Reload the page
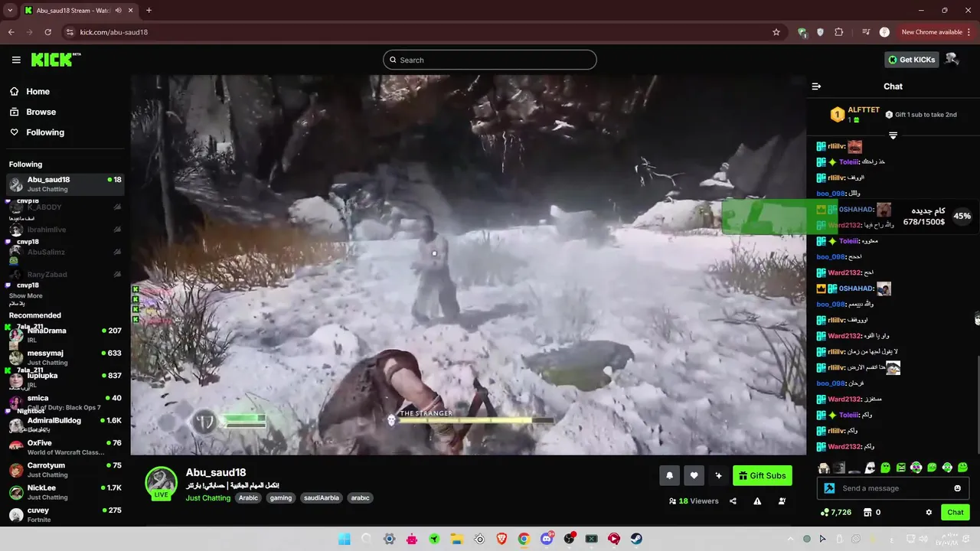 coord(47,32)
